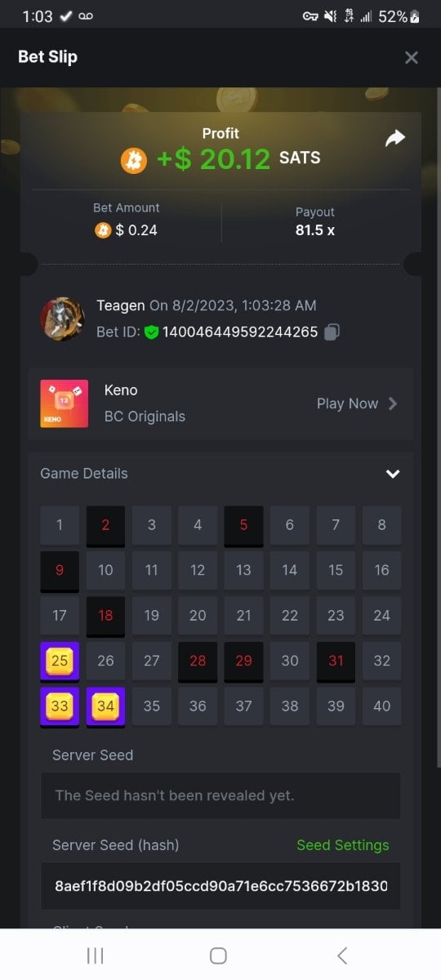Tap the Android Back navigation button
Image resolution: width=441 pixels, height=980 pixels.
tap(342, 955)
